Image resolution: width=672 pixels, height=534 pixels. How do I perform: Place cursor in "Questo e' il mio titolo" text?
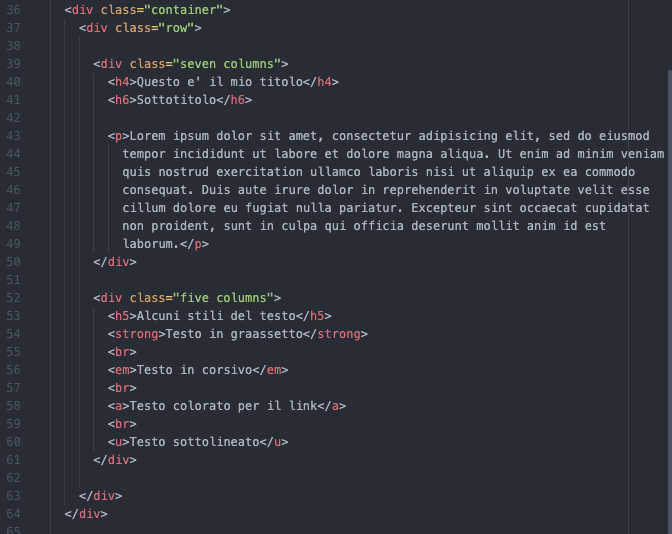219,82
